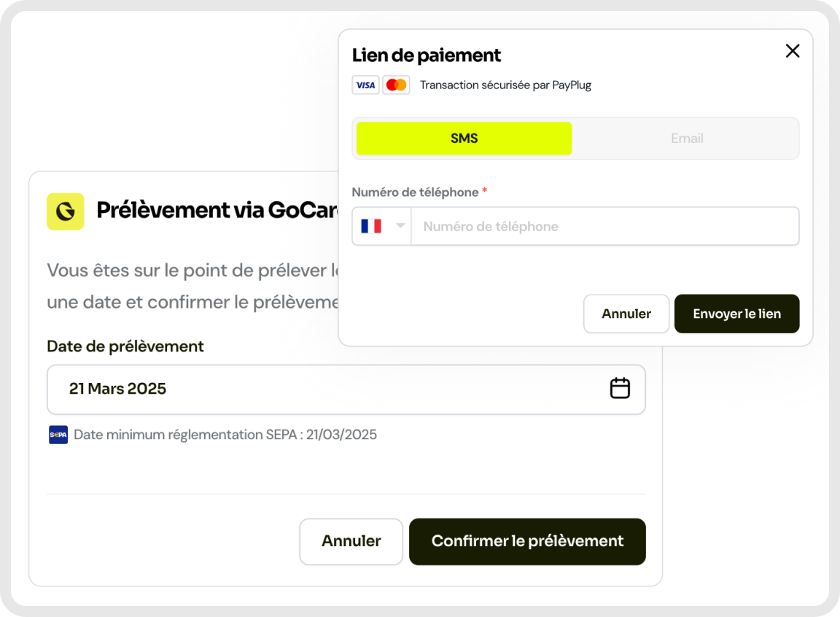Switch to the Email tab
Screen dimensions: 840x617
(x=687, y=138)
